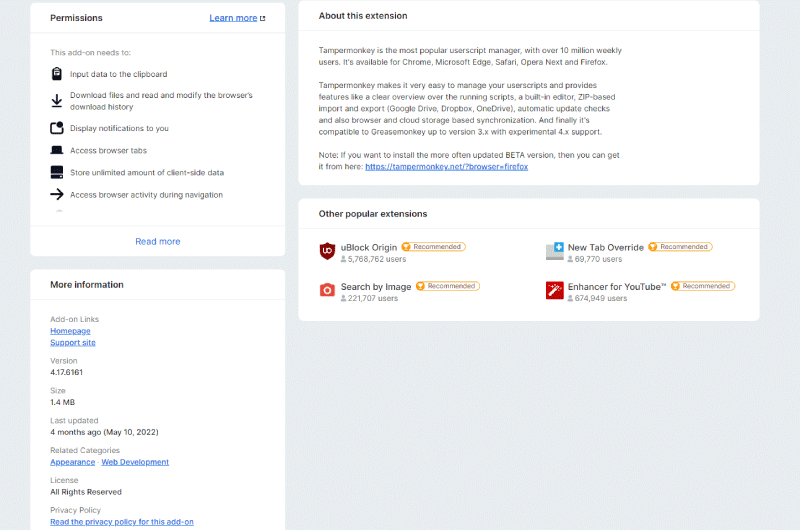Image resolution: width=800 pixels, height=530 pixels.
Task: Open the add-on Homepage link
Action: [70, 331]
